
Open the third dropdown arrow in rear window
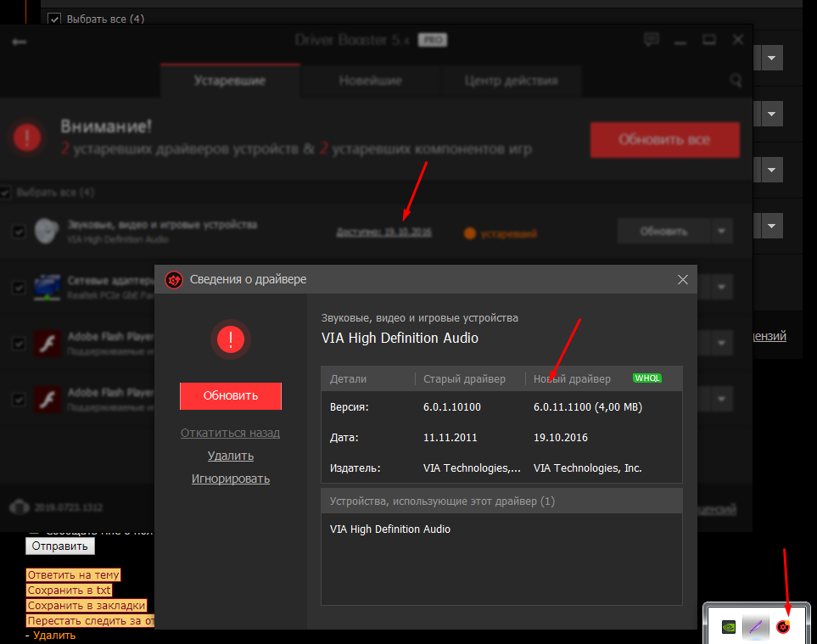pyautogui.click(x=772, y=171)
